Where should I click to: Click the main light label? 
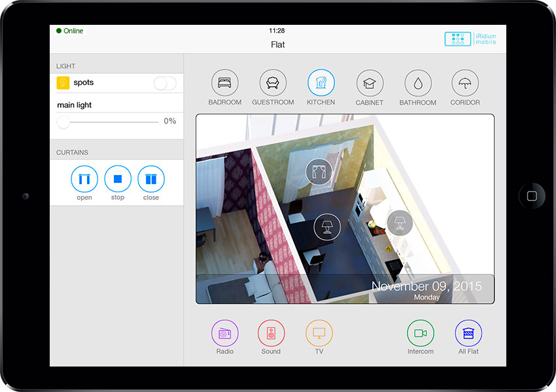75,105
